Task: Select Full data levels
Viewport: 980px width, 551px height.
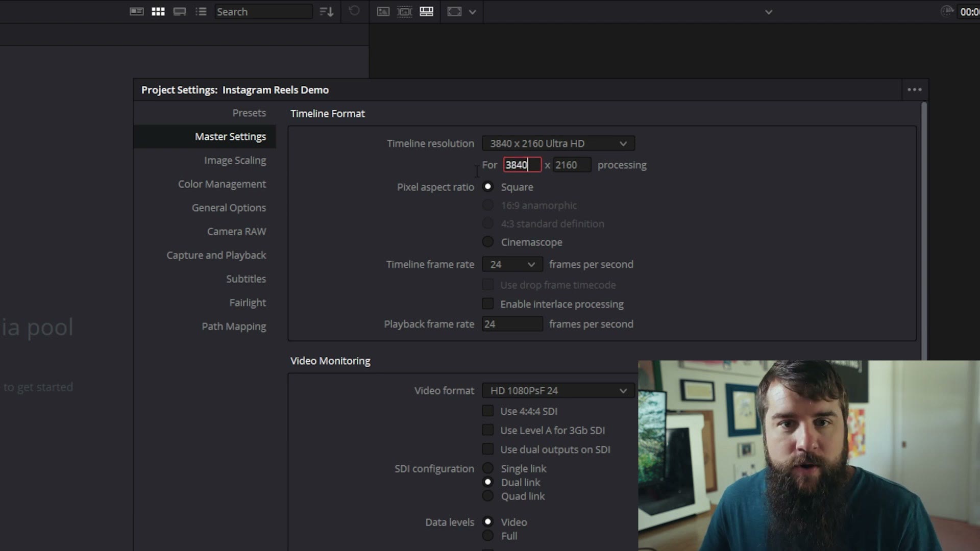Action: pyautogui.click(x=488, y=536)
